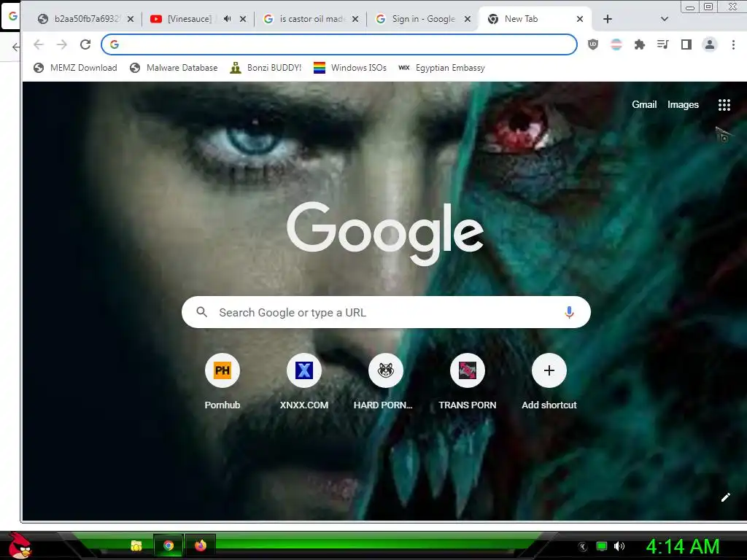Viewport: 747px width, 560px height.
Task: Close the b2aa50fb7a6932 tab
Action: click(x=131, y=19)
